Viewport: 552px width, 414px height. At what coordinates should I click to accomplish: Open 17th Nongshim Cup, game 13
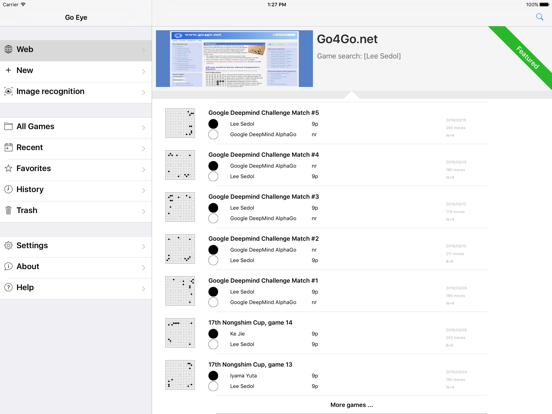point(250,364)
